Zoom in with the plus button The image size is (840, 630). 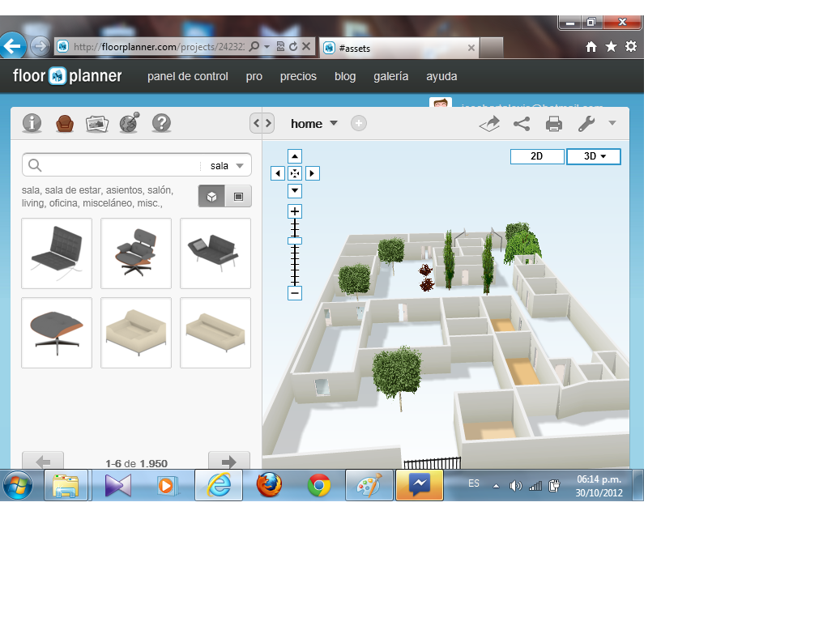295,211
